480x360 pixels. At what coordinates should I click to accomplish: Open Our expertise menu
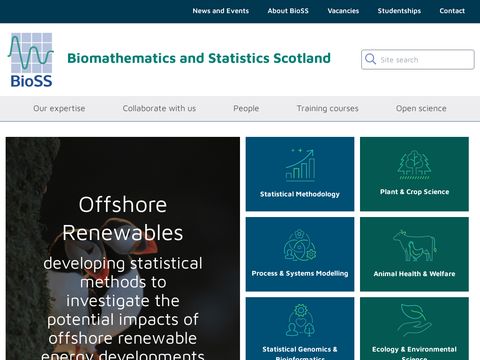pos(59,108)
